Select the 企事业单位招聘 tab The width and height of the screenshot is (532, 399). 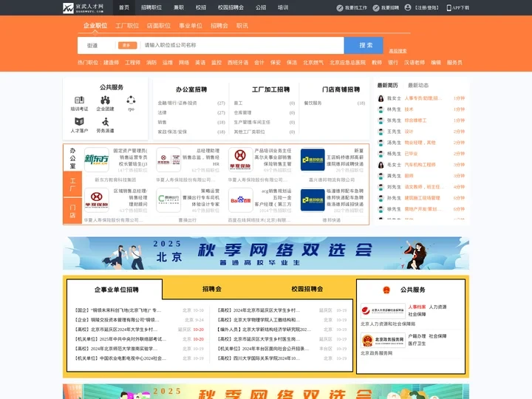(x=117, y=290)
